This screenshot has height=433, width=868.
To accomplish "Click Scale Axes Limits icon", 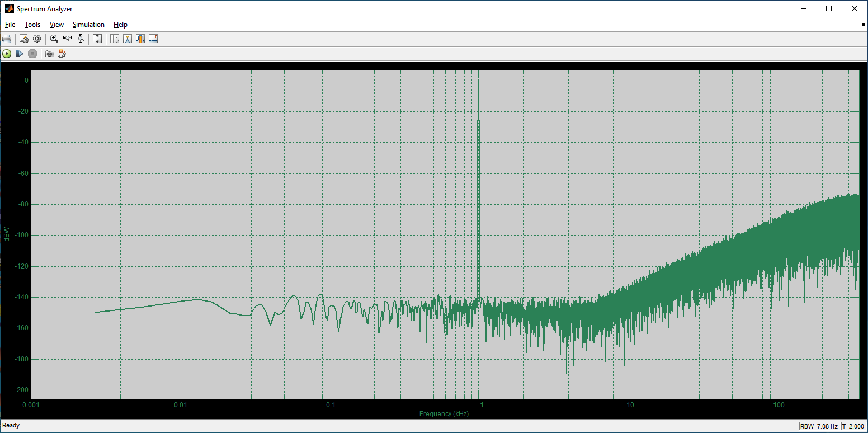I will (x=97, y=39).
